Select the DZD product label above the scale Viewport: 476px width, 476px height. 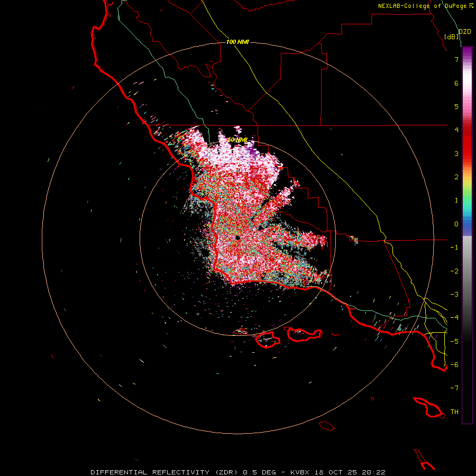click(x=465, y=32)
